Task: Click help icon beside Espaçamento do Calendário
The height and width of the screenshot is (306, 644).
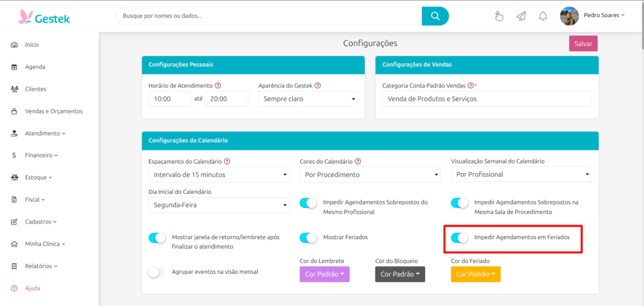Action: point(226,161)
